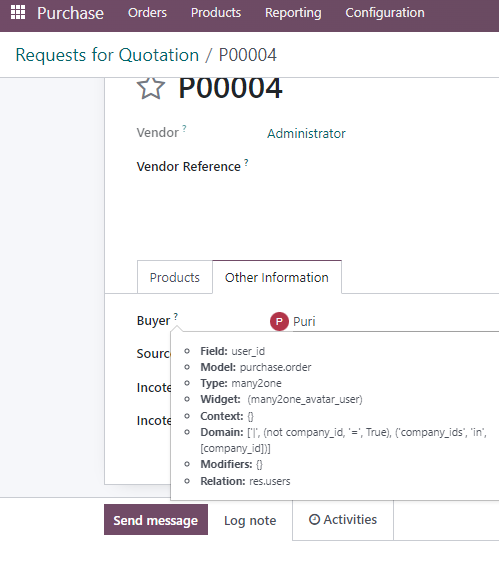Click the Purchase app title

click(x=71, y=13)
